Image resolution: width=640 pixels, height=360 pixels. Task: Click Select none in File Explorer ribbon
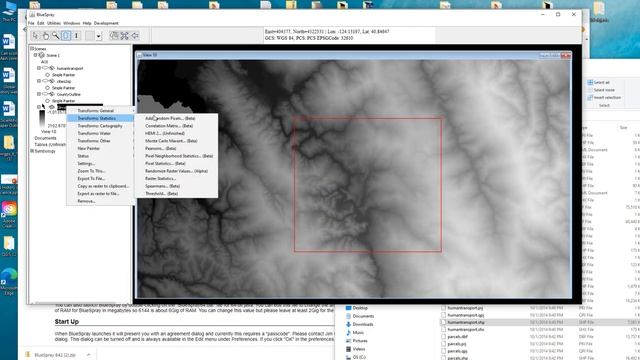(600, 90)
